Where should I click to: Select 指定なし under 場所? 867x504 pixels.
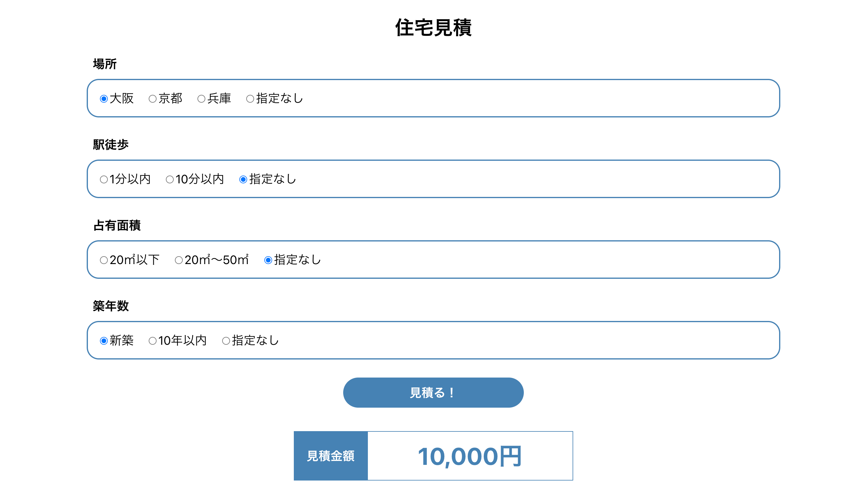[x=250, y=99]
